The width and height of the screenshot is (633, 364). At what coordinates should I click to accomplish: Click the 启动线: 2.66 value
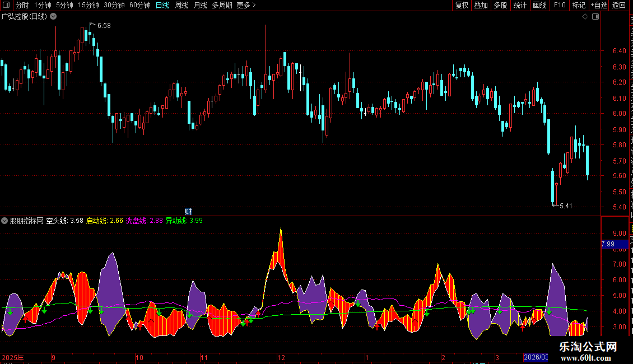tap(105, 221)
